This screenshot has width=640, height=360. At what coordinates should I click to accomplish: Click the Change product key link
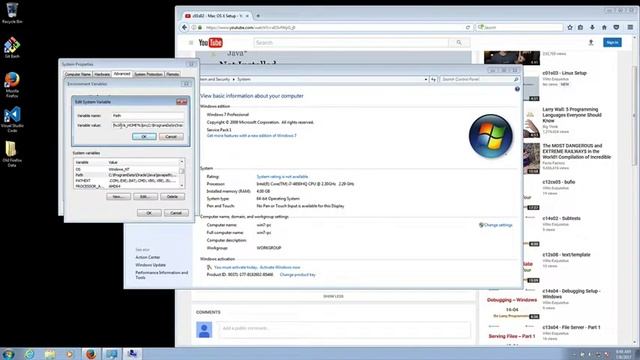coord(298,275)
